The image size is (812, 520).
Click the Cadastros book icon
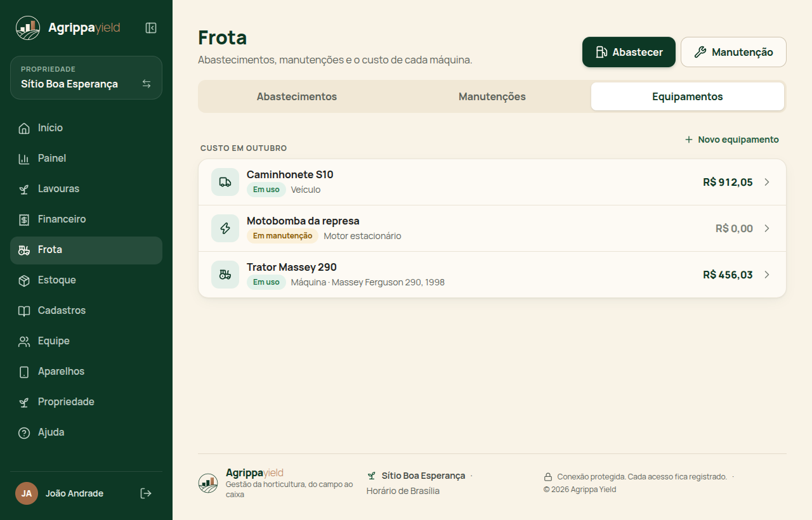pyautogui.click(x=24, y=311)
